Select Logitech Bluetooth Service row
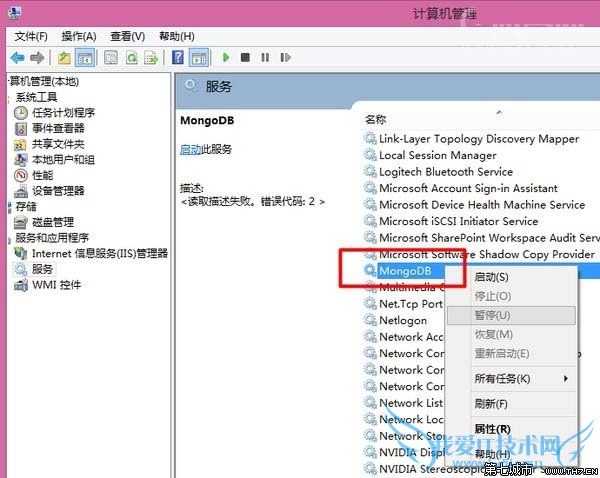 446,172
